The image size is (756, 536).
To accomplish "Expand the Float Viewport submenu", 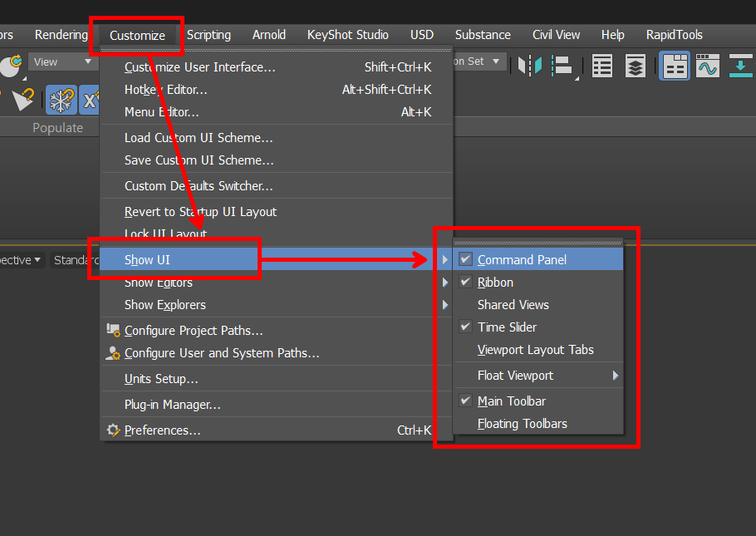I will coord(538,376).
